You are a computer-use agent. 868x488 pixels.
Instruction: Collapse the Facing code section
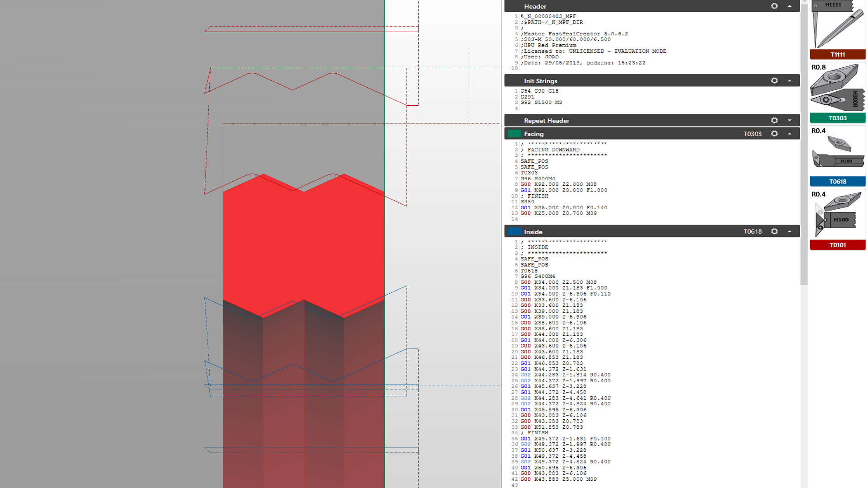pos(790,133)
